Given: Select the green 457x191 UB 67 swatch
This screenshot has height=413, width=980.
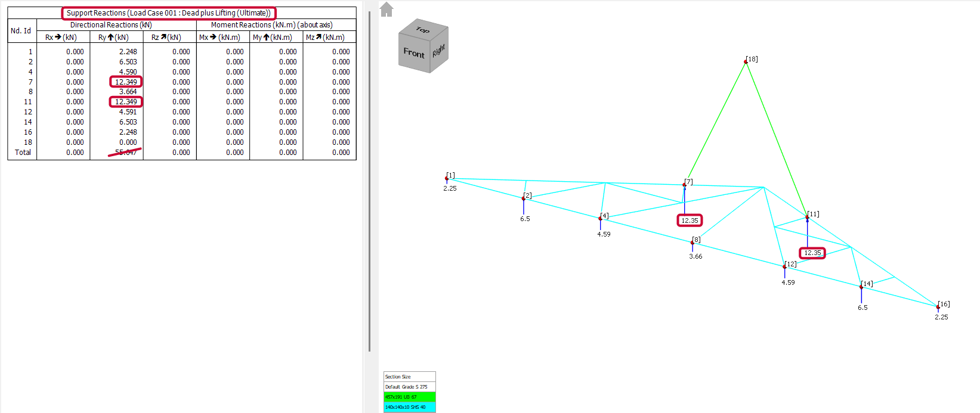Looking at the screenshot, I should (x=409, y=397).
